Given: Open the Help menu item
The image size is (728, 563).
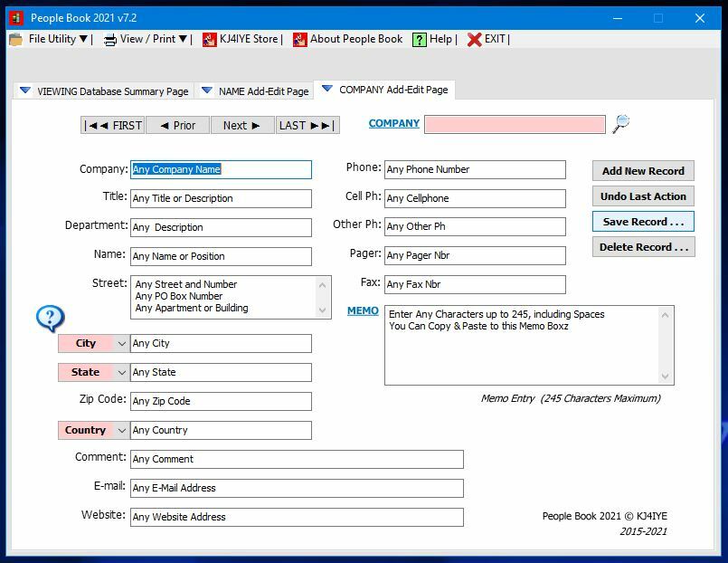Looking at the screenshot, I should (440, 39).
